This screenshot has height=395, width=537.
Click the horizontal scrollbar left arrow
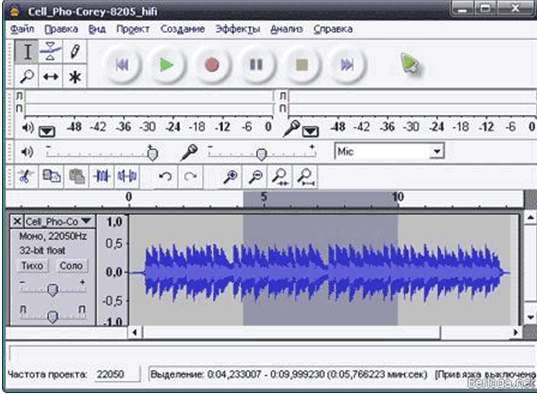coord(135,332)
